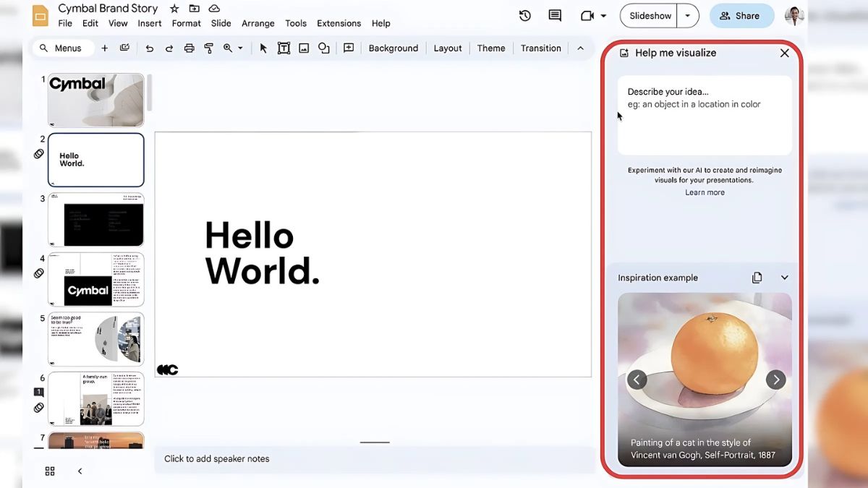Click the Menus search box
This screenshot has height=488, width=868.
64,48
